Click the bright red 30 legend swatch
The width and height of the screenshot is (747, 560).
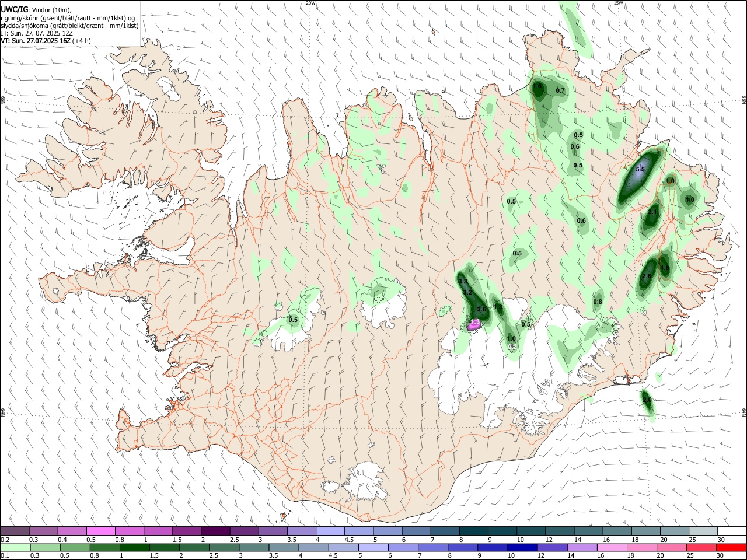tap(732, 547)
